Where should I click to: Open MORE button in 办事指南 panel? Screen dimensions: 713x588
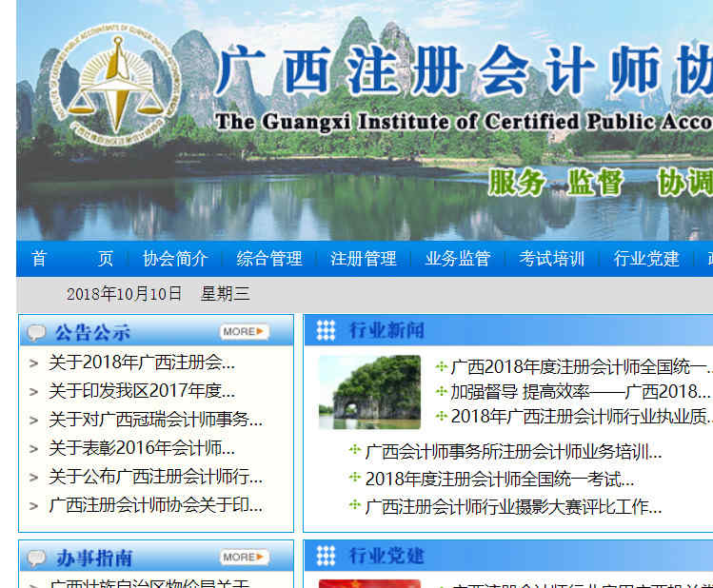(x=244, y=558)
